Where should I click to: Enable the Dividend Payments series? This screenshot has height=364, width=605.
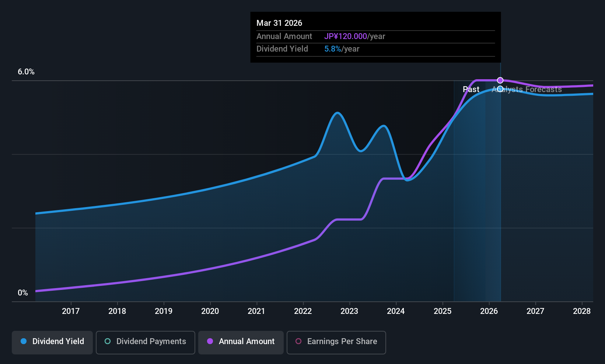(146, 342)
